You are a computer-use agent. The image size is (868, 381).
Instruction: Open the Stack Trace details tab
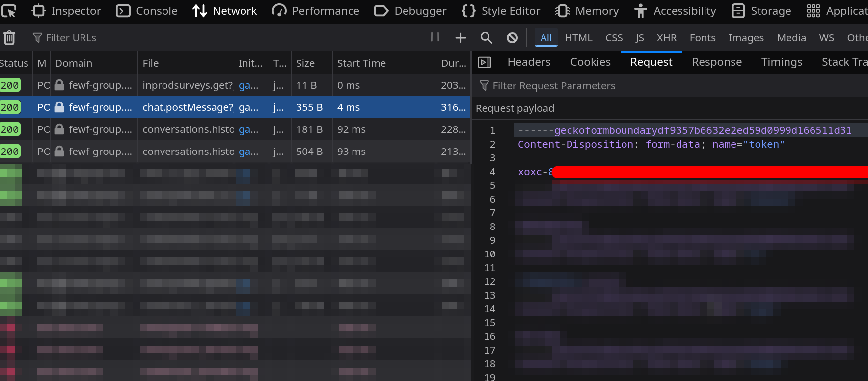coord(844,62)
